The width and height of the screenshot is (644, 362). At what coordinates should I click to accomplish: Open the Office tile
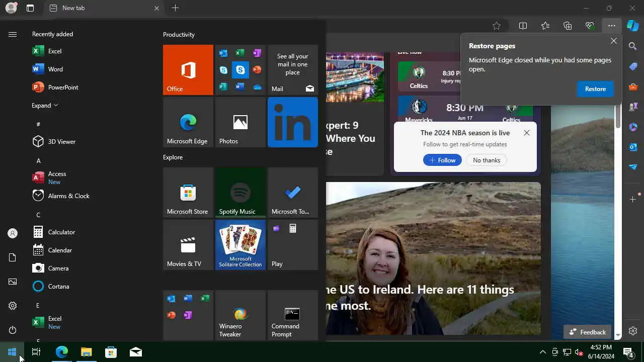pyautogui.click(x=188, y=70)
